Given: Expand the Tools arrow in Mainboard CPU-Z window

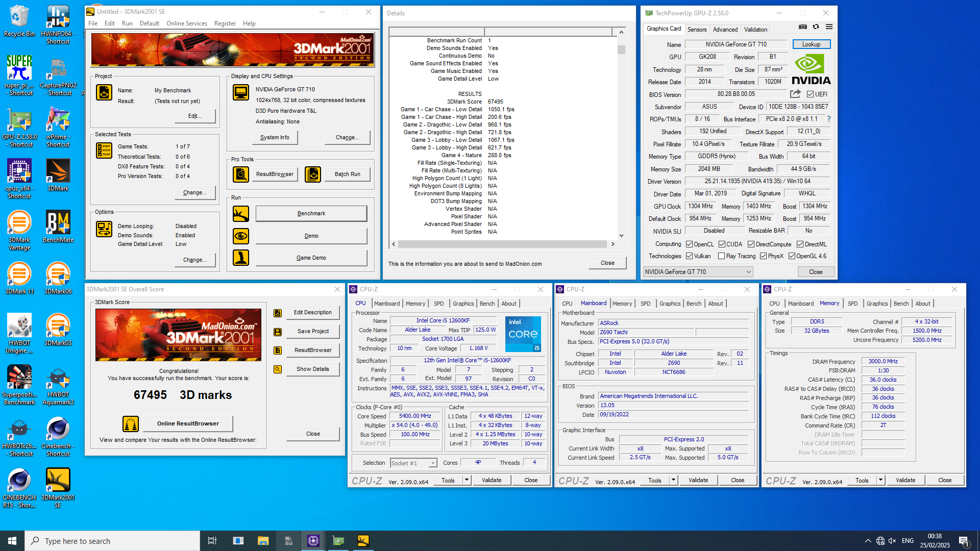Looking at the screenshot, I should point(673,480).
